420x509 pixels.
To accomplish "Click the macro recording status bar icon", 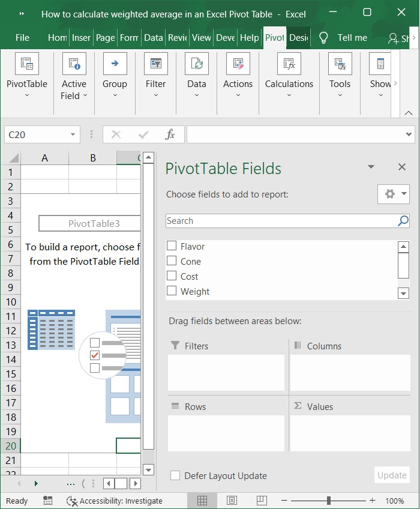I will click(x=48, y=501).
